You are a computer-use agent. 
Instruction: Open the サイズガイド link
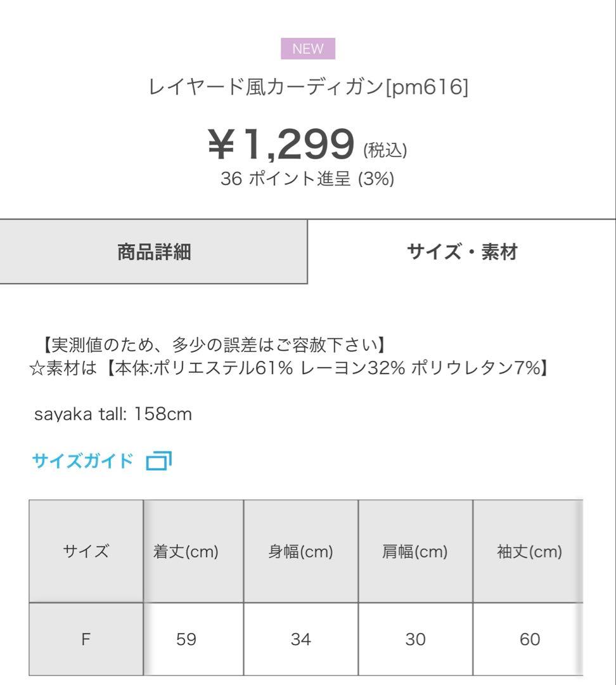click(x=82, y=460)
